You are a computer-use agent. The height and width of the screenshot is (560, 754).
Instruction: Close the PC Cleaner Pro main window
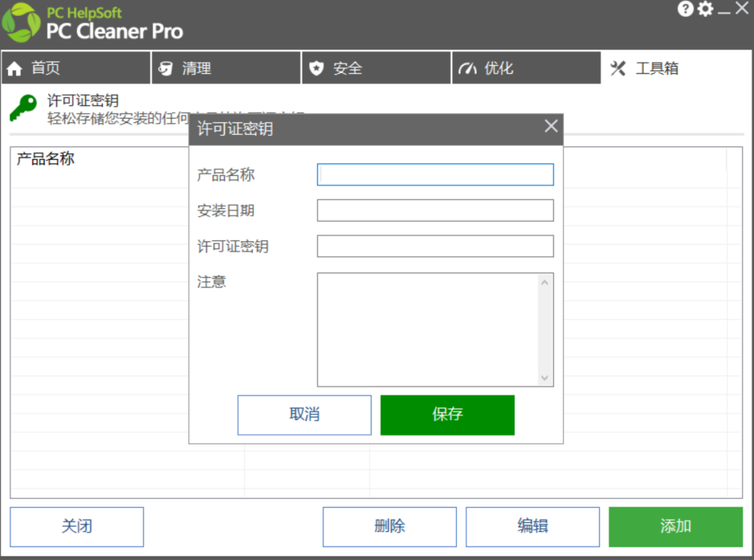point(742,8)
